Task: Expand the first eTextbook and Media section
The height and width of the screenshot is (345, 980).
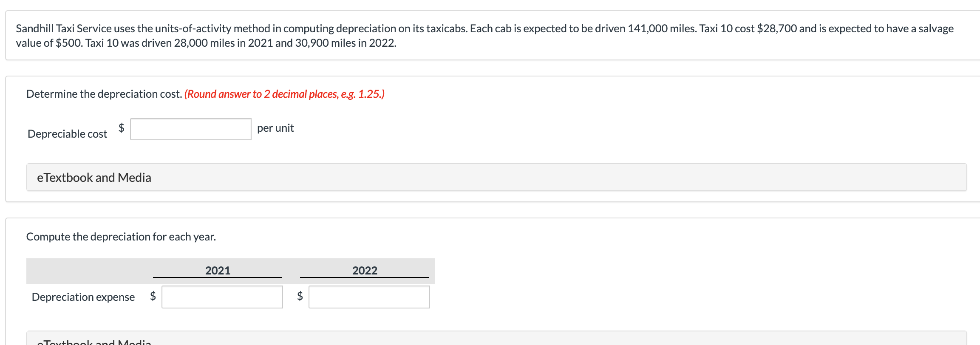Action: tap(94, 177)
